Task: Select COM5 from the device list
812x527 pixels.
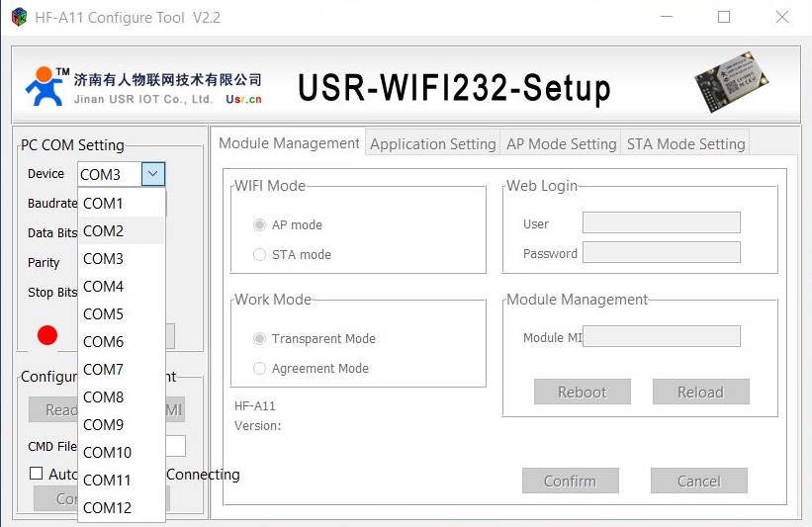Action: [122, 313]
